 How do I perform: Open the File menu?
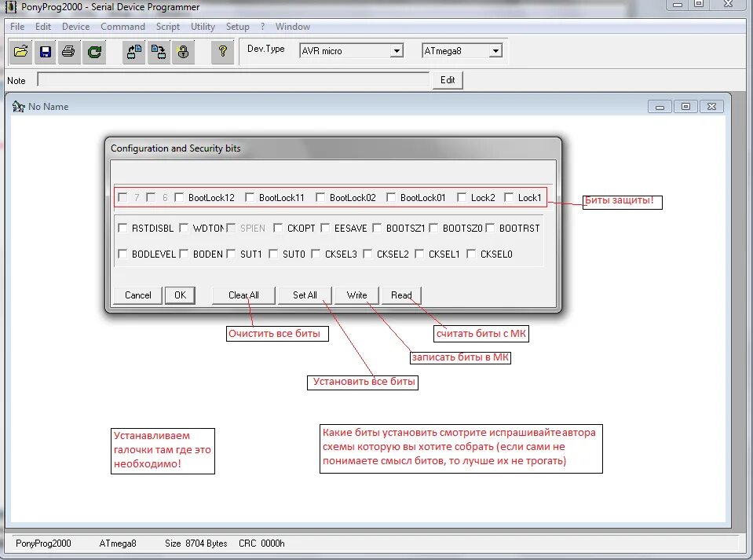click(x=17, y=27)
